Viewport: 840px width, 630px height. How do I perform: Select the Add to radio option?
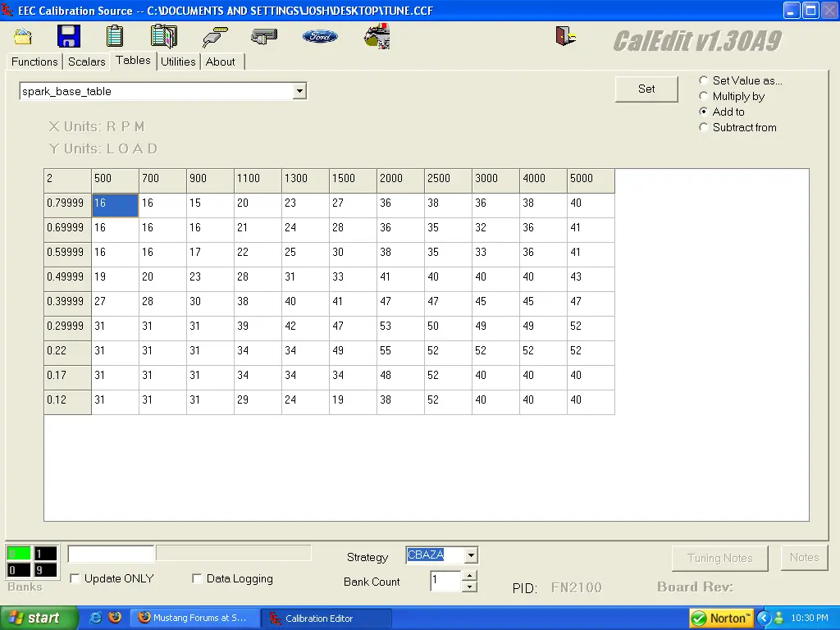click(703, 112)
